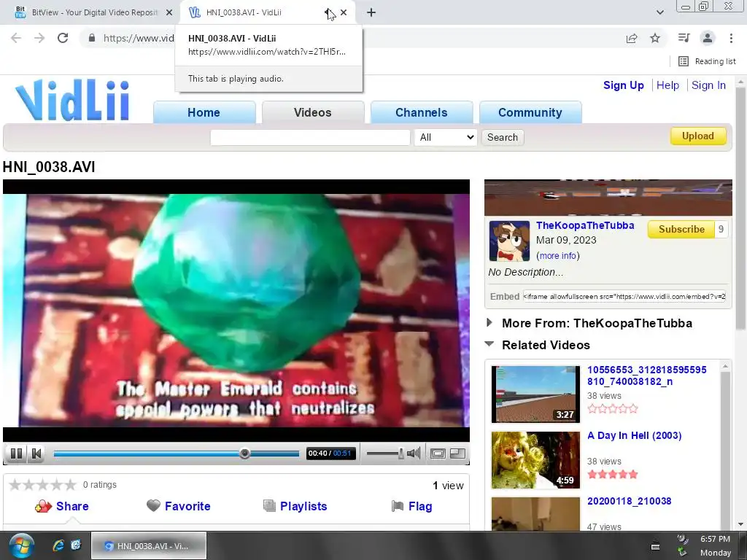Click the Sign Up link

[x=623, y=85]
